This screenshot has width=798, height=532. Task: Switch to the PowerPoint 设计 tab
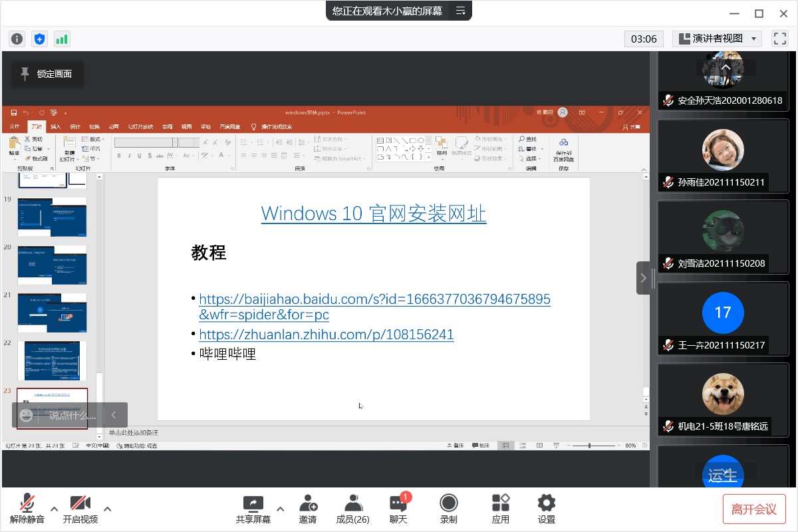tap(75, 126)
